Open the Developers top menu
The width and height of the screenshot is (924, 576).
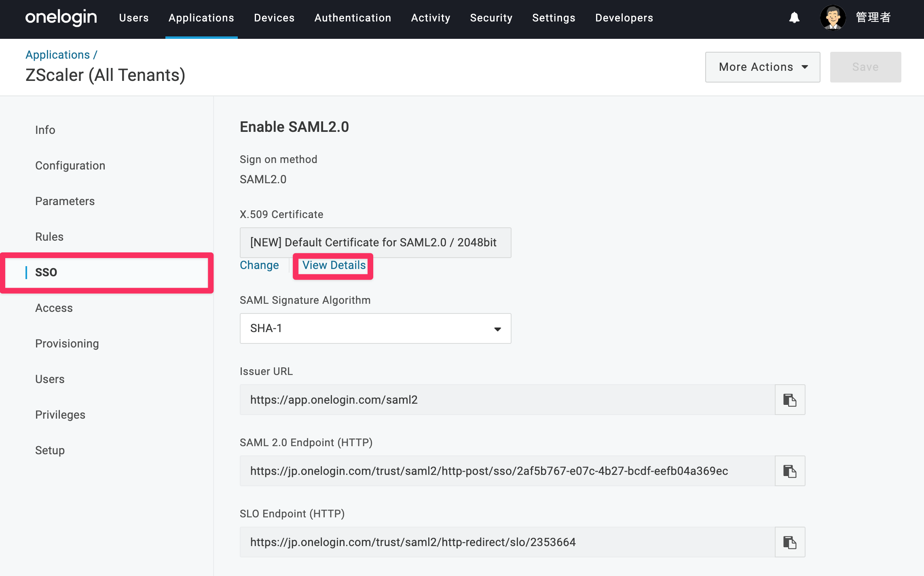pos(624,18)
